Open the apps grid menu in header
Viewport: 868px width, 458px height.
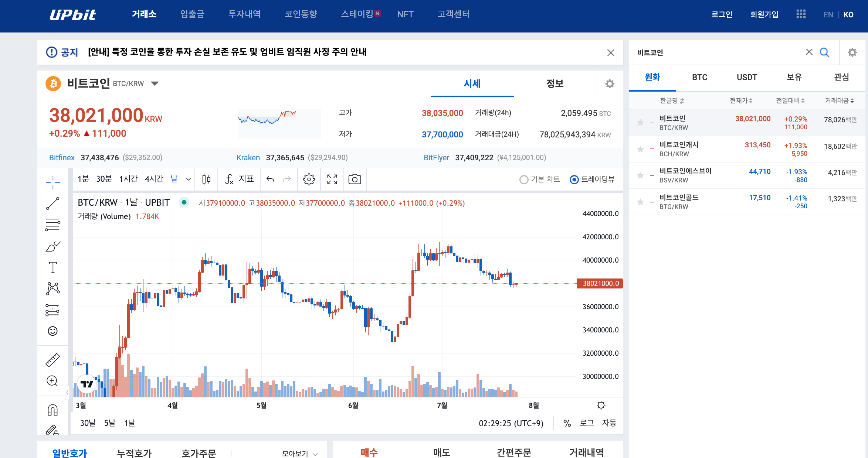[x=801, y=14]
